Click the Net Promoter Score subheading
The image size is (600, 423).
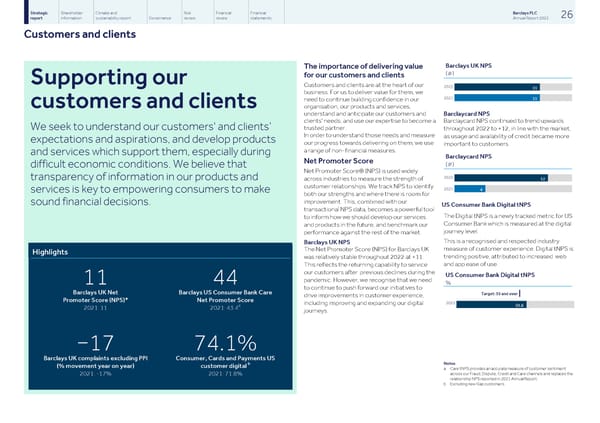tap(333, 161)
